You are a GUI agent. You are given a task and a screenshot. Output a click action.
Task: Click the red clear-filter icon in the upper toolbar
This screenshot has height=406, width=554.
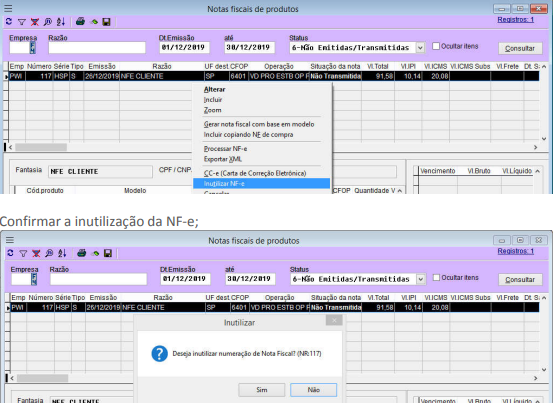point(35,22)
